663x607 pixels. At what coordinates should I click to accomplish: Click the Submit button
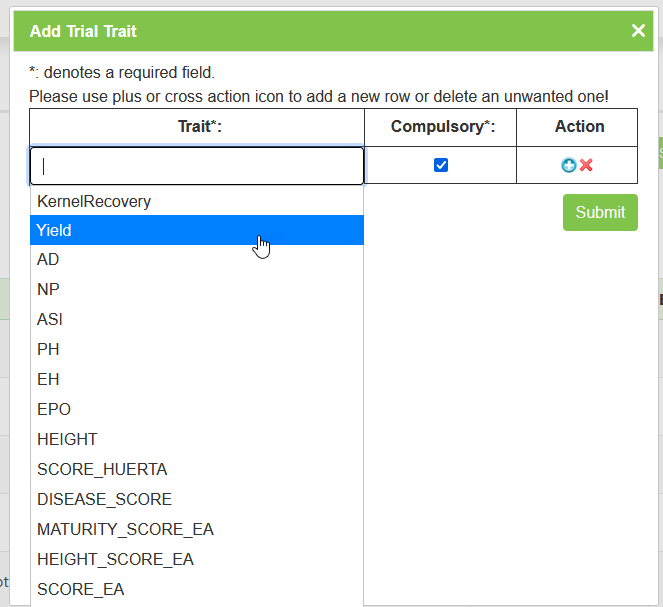coord(600,212)
